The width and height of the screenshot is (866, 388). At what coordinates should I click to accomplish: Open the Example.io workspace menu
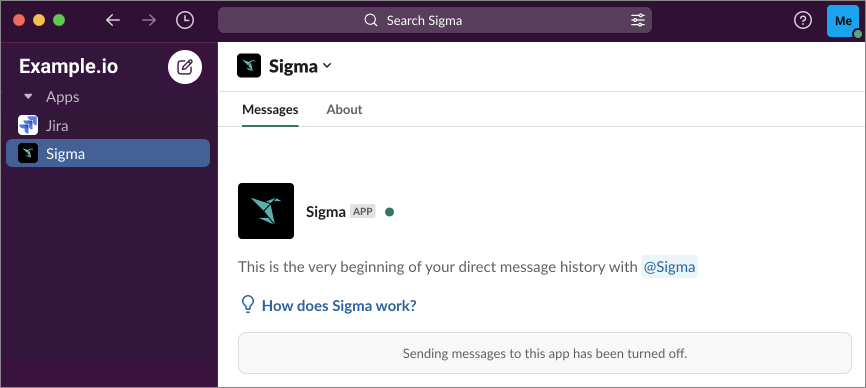point(68,66)
